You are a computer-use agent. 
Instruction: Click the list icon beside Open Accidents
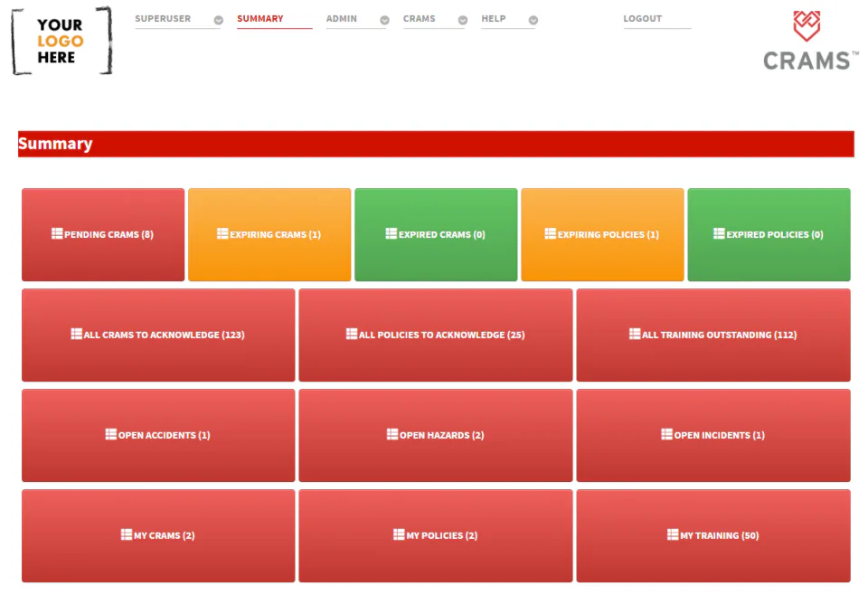[110, 434]
